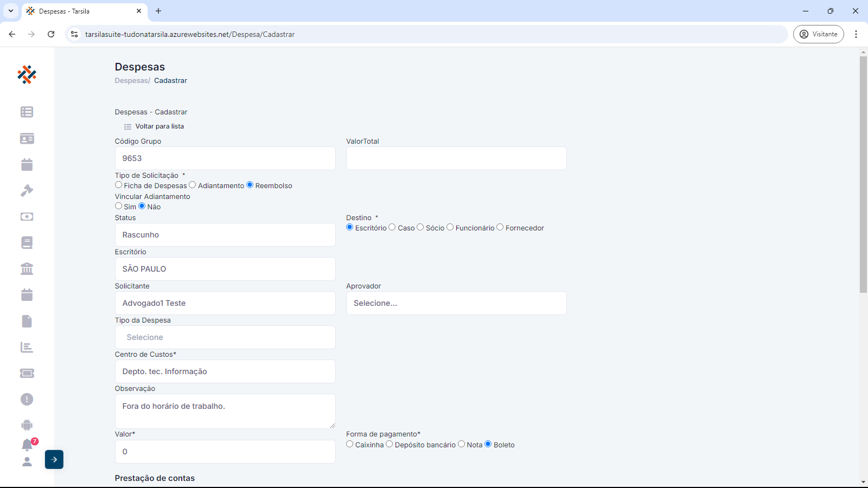
Task: Choose Fornecedor as Destino
Action: click(x=500, y=227)
